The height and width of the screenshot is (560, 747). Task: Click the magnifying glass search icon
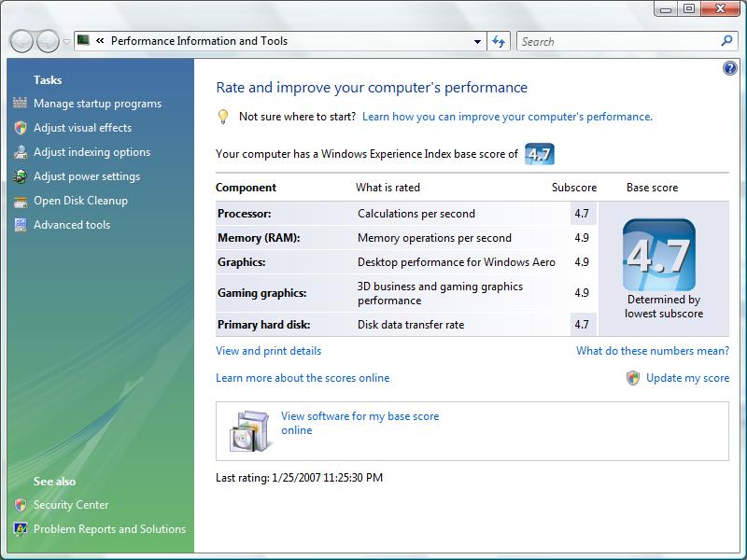(x=727, y=41)
